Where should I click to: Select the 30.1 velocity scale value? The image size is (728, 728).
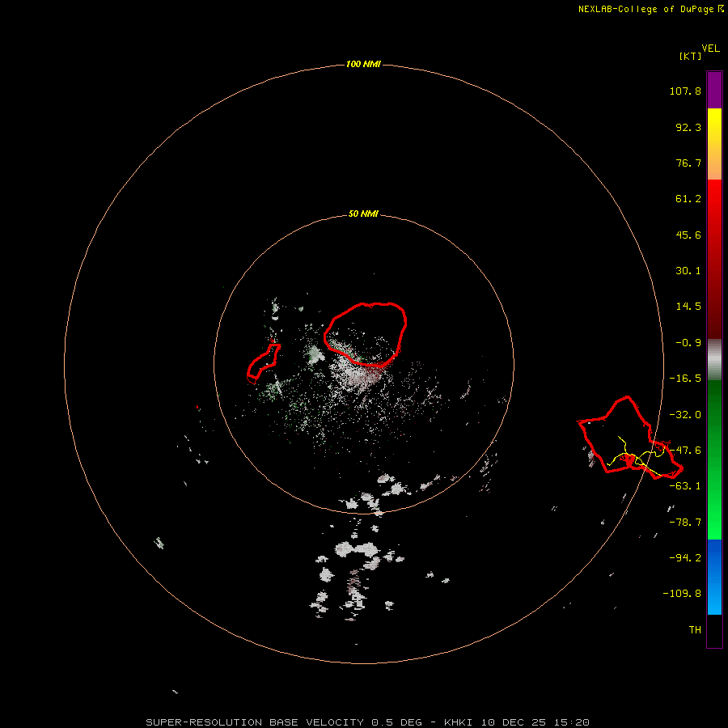(x=688, y=271)
